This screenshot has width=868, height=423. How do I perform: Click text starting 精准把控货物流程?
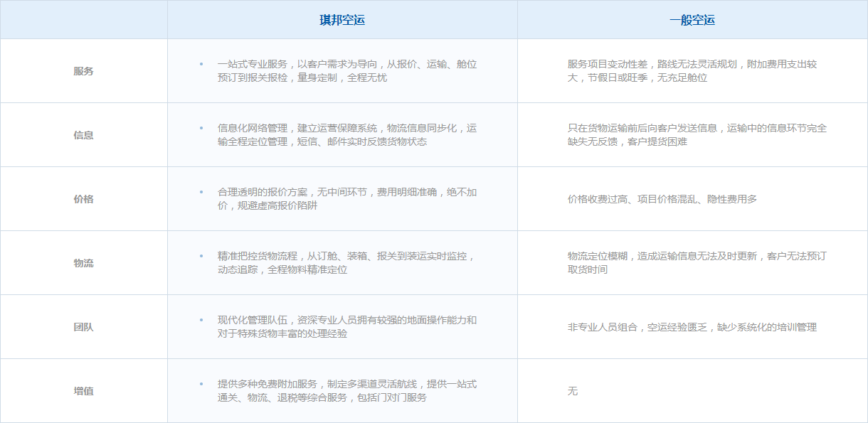[346, 263]
